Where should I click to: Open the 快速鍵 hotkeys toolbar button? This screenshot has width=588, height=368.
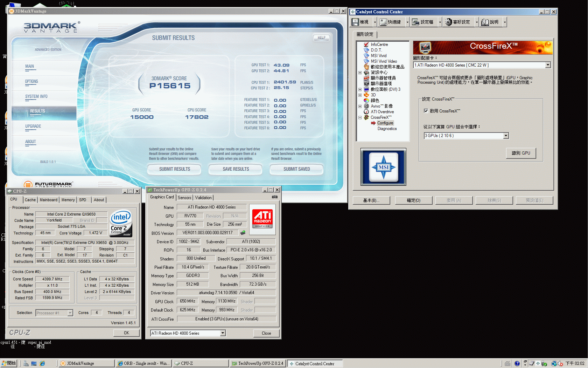(x=392, y=22)
